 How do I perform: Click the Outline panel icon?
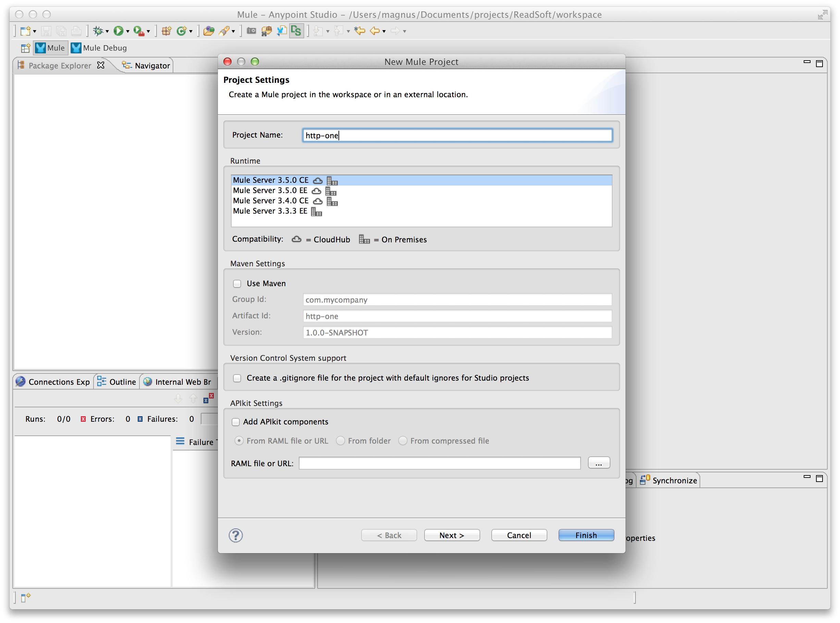coord(101,381)
